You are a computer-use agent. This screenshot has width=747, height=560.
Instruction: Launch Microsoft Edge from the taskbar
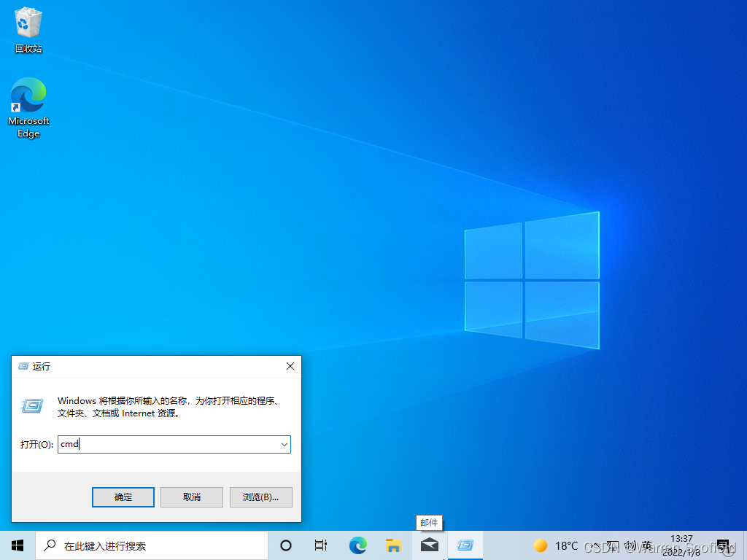357,545
